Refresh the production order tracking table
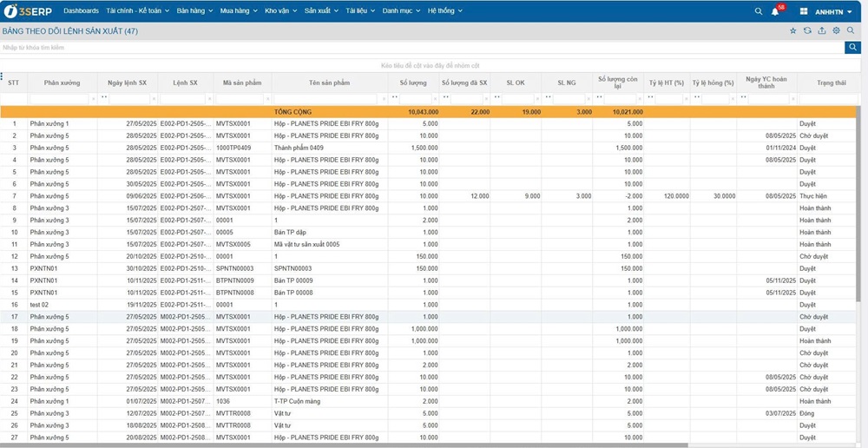This screenshot has height=448, width=868. pyautogui.click(x=807, y=30)
